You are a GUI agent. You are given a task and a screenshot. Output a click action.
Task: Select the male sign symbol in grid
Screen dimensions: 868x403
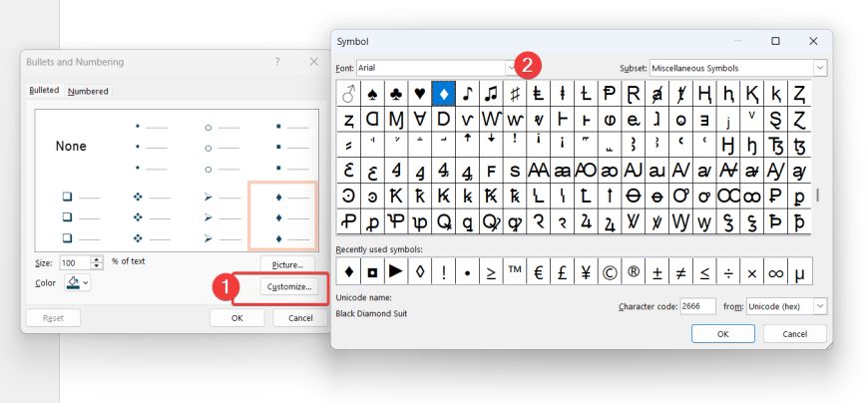point(349,94)
